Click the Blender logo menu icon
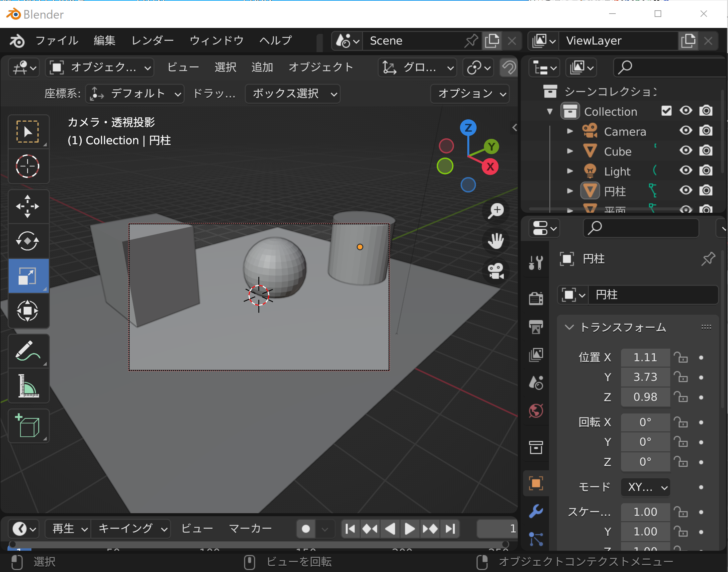This screenshot has height=572, width=728. [x=17, y=41]
